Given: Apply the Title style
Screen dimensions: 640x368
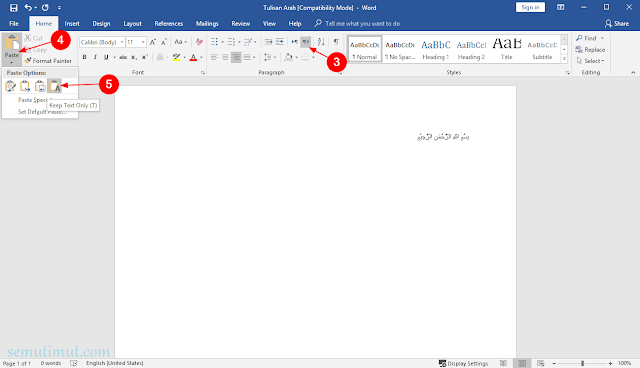Looking at the screenshot, I should [507, 49].
